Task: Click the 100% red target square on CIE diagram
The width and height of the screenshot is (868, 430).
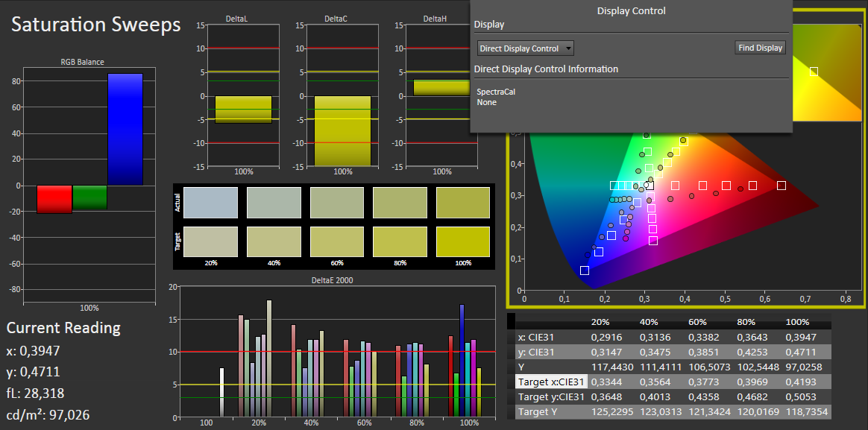Action: point(781,186)
